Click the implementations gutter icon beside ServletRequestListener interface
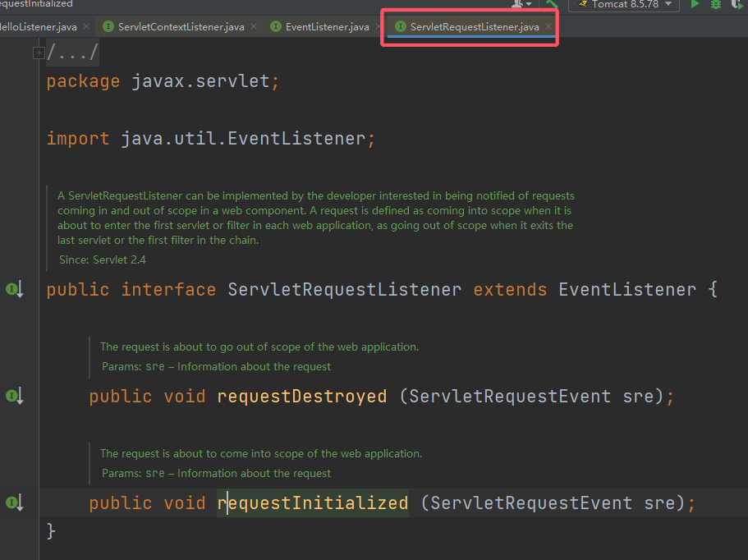 click(14, 290)
